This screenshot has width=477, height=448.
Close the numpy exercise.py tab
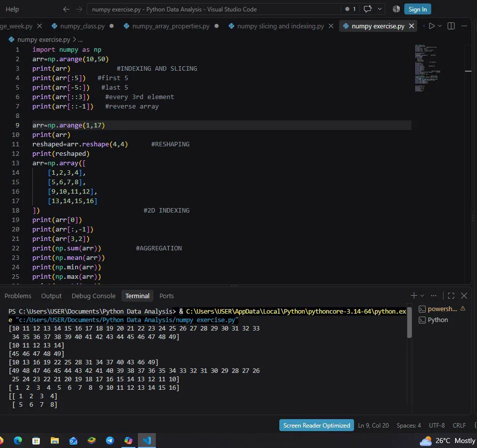pyautogui.click(x=412, y=26)
